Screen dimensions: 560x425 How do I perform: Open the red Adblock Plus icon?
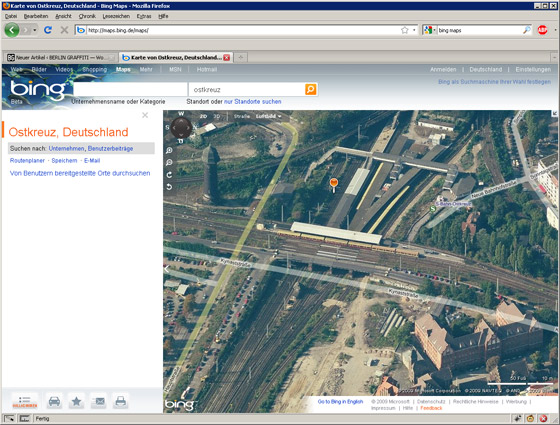click(542, 30)
